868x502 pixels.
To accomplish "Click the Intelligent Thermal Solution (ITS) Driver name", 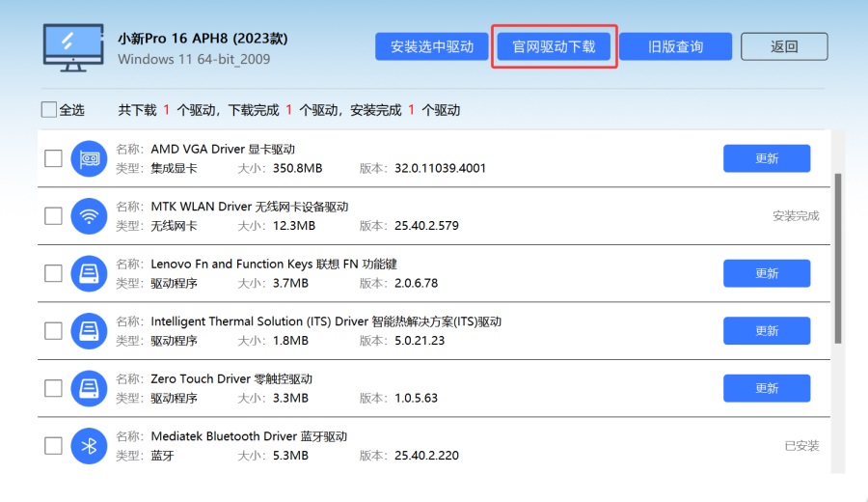I will coord(326,321).
